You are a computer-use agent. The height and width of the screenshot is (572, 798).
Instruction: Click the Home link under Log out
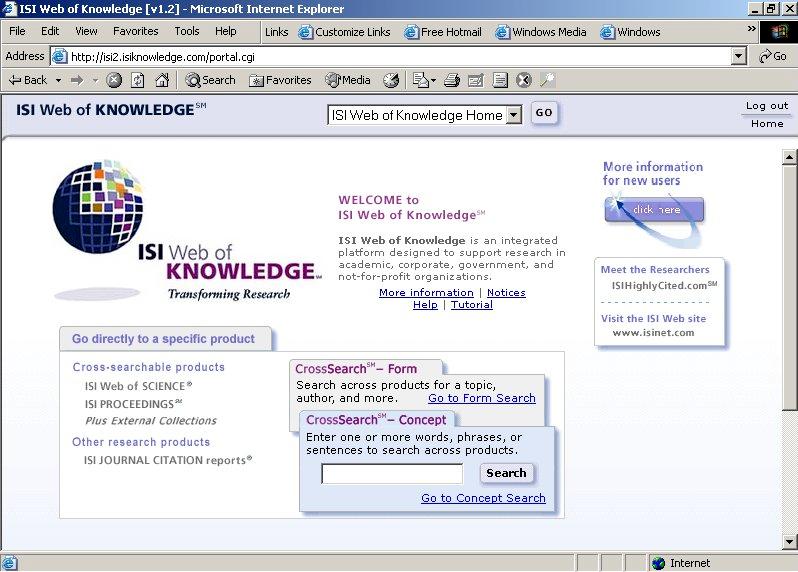[x=767, y=124]
